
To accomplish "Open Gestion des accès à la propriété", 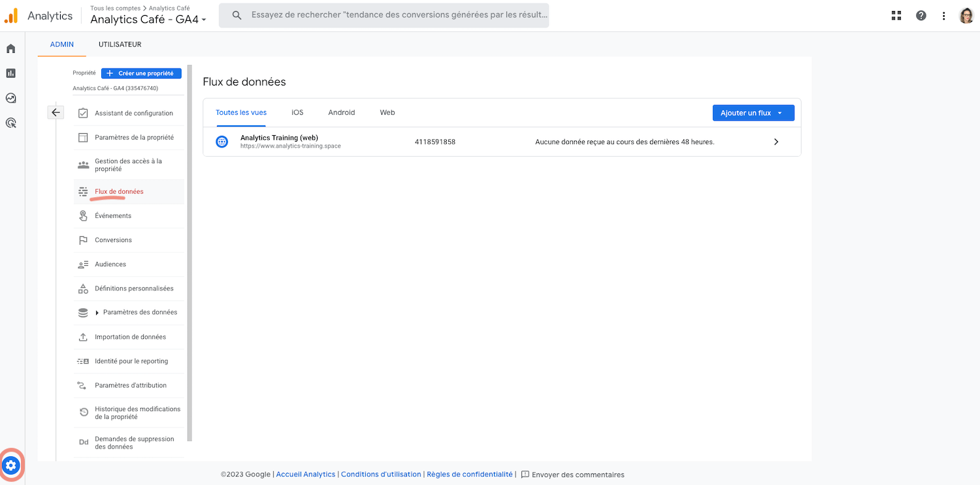I will point(129,164).
